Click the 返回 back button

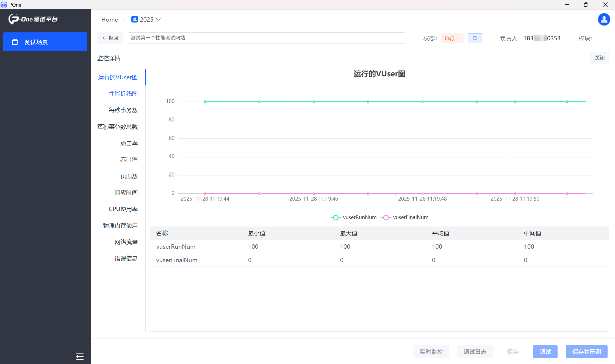click(x=110, y=38)
